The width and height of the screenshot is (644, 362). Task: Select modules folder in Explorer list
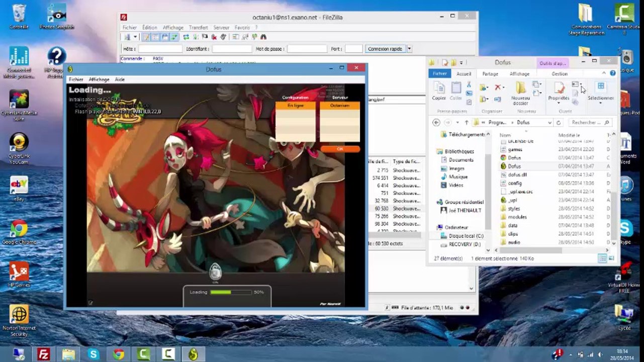click(517, 217)
